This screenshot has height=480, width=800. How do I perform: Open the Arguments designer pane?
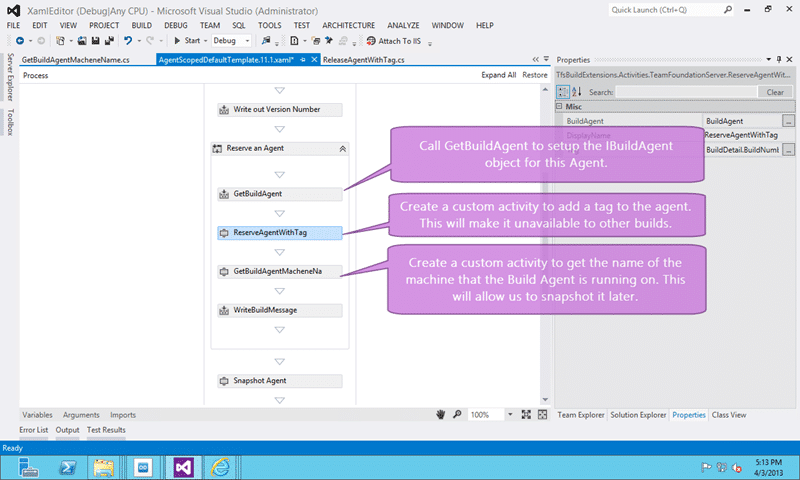81,415
